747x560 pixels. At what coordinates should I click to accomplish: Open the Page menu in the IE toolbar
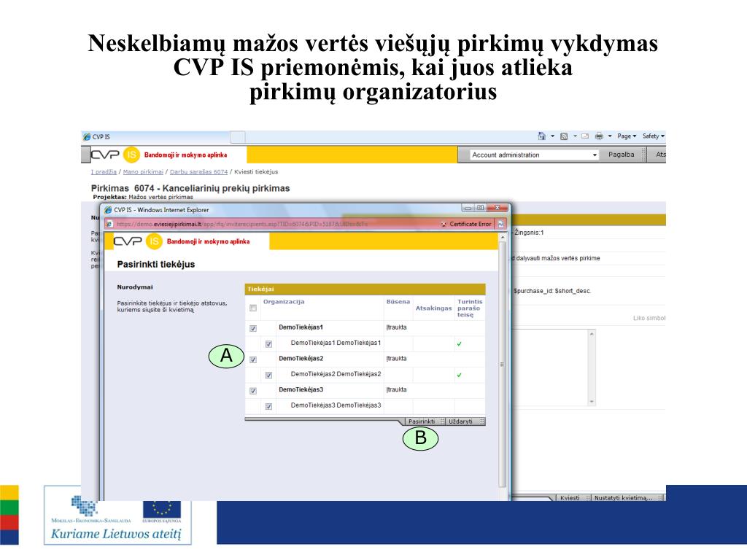(x=627, y=136)
